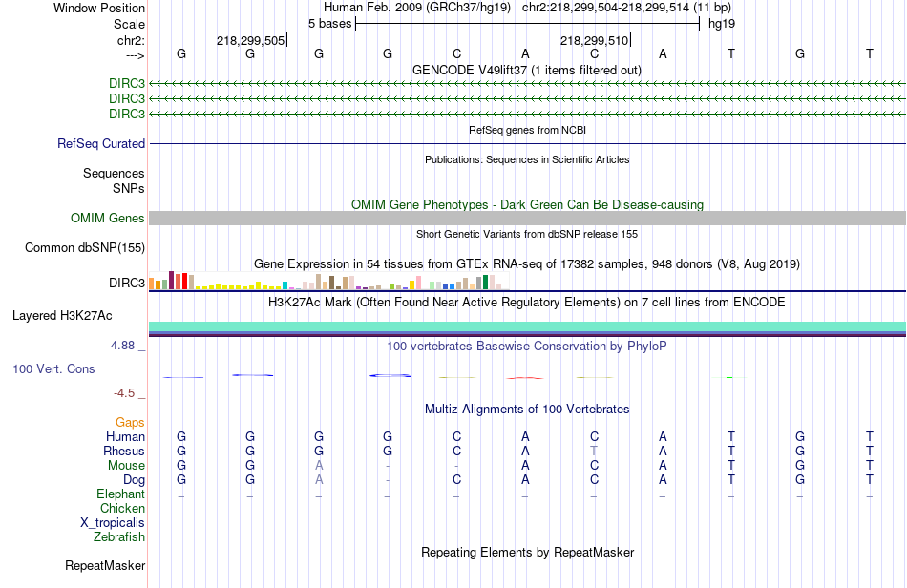The image size is (907, 588).
Task: Select the Dog alignment row label
Action: [135, 480]
